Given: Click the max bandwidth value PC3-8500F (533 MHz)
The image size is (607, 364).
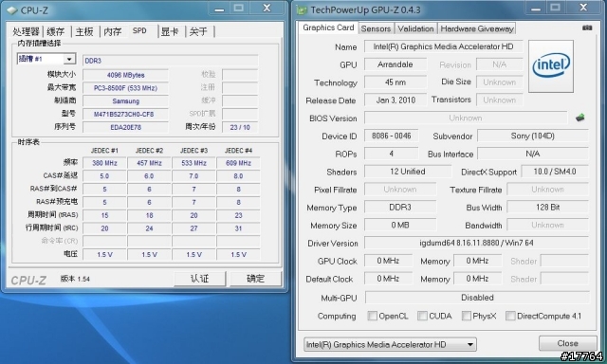Looking at the screenshot, I should [x=125, y=88].
